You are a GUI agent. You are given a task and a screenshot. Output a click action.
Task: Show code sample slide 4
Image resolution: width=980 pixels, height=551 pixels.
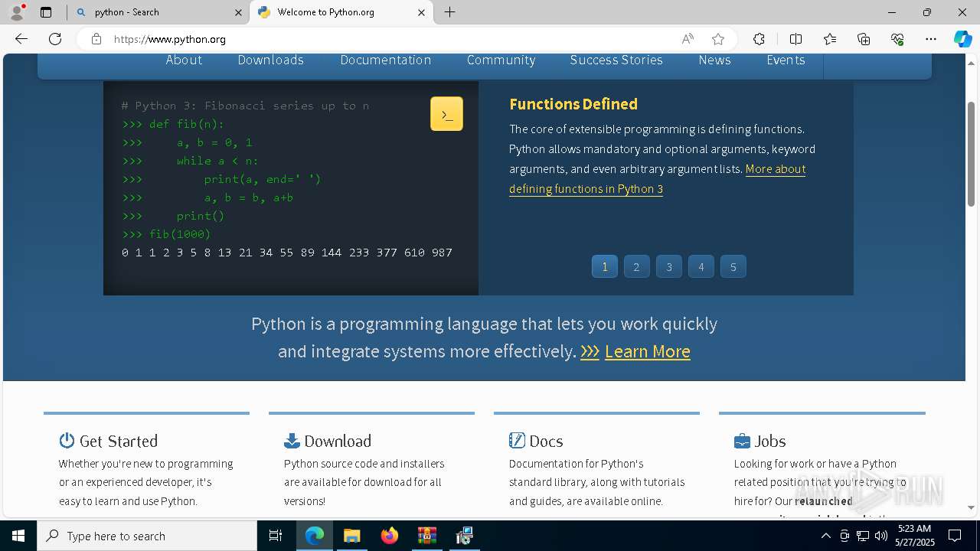pyautogui.click(x=701, y=267)
